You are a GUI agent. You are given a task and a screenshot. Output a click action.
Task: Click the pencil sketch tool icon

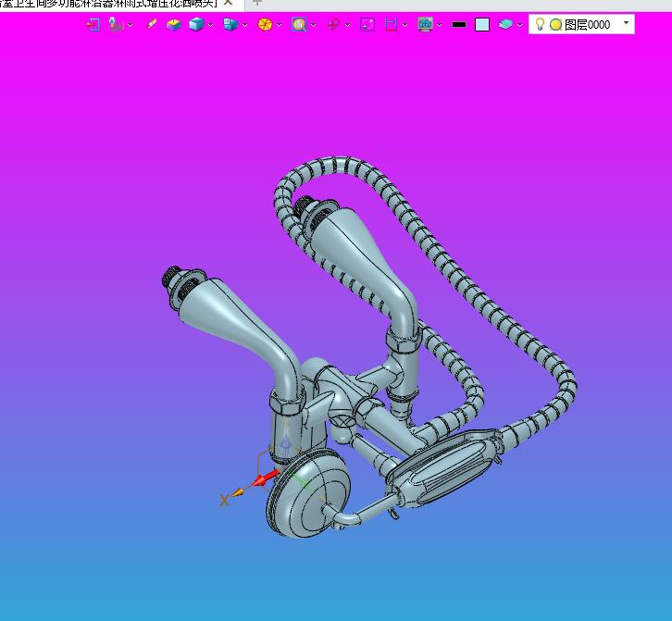click(x=152, y=24)
